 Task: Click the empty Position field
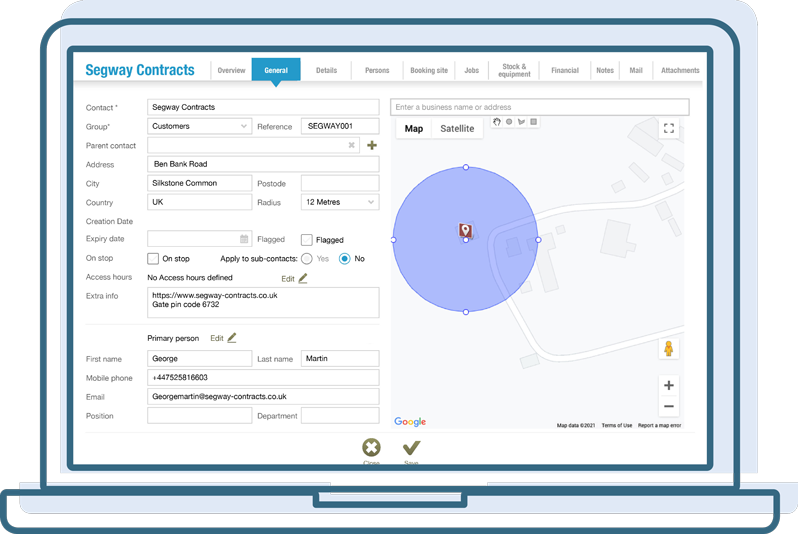click(200, 415)
